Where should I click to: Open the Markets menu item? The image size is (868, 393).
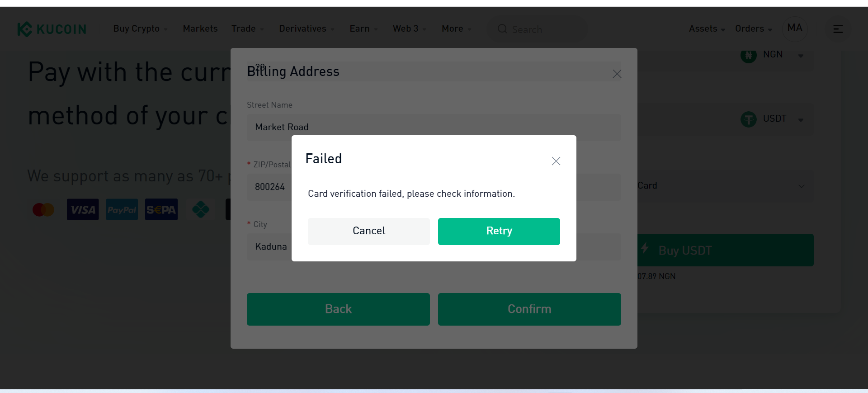coord(200,28)
